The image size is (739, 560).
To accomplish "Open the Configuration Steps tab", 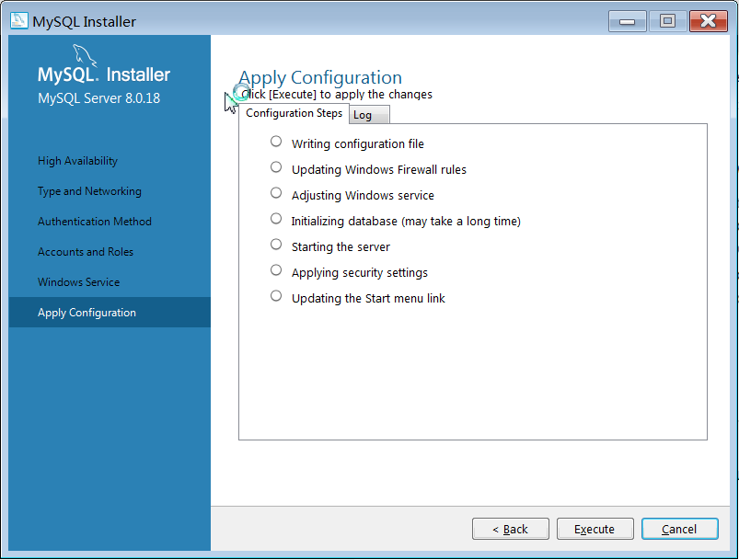I will click(294, 113).
